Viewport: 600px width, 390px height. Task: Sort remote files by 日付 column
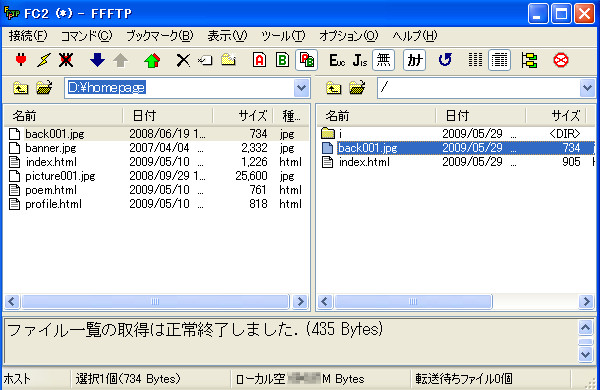coord(481,116)
